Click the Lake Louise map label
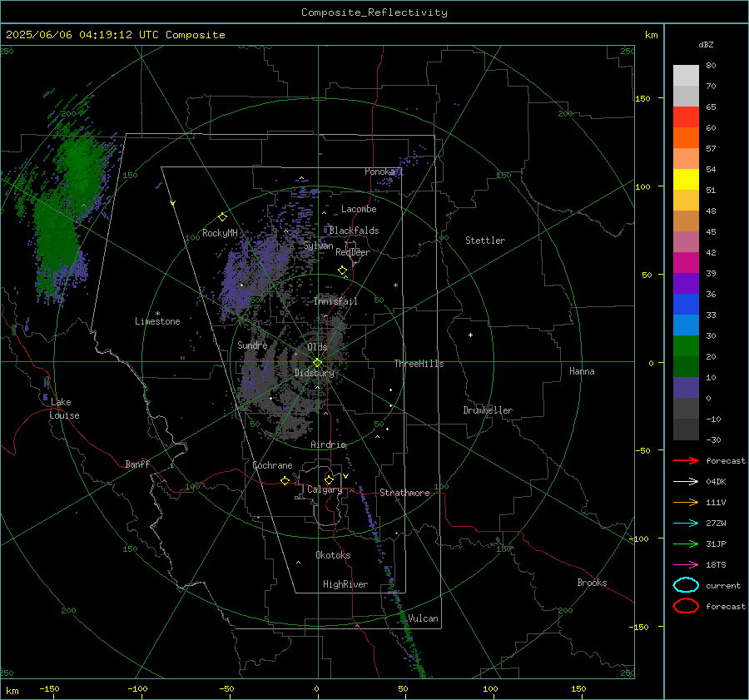 pyautogui.click(x=64, y=409)
